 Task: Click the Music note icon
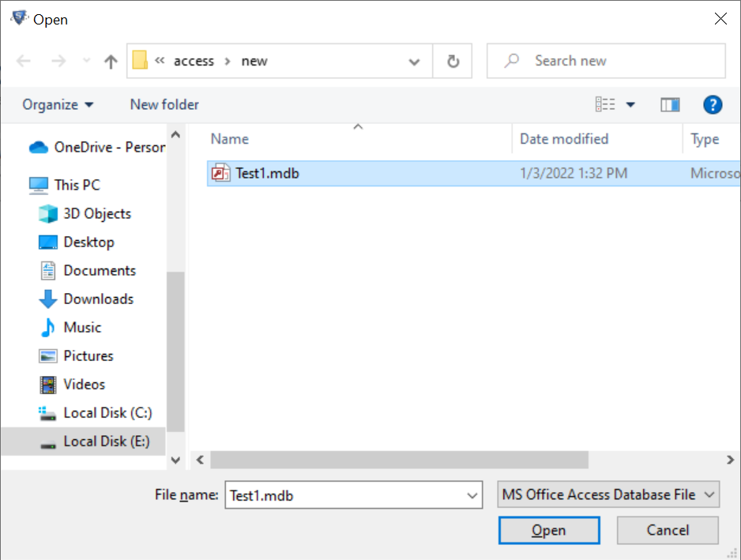pos(47,328)
